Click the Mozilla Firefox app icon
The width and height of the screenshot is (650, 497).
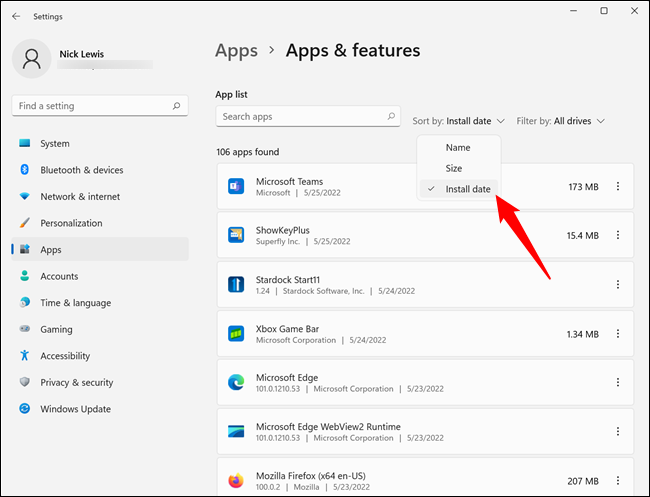(x=236, y=480)
